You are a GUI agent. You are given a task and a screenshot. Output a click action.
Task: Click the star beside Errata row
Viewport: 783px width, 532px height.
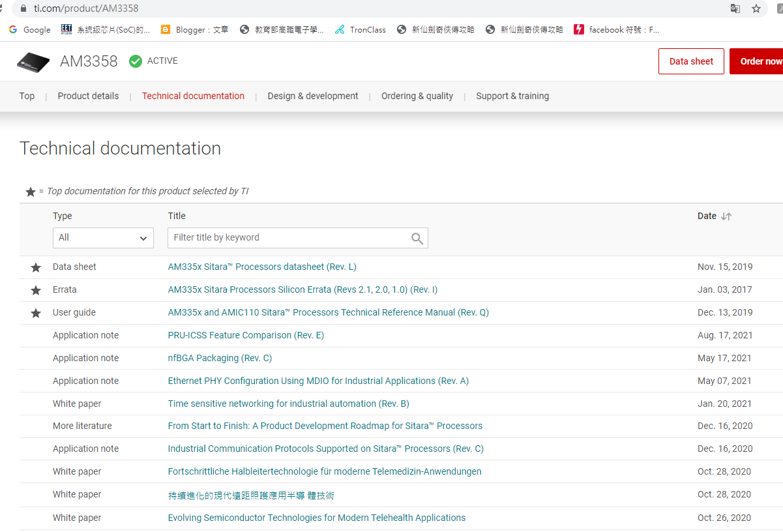36,290
